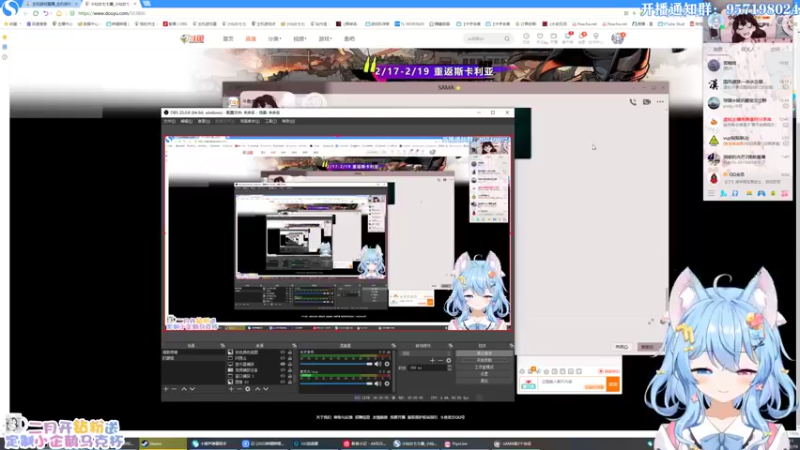Pop out the Scenes dock panel
The height and width of the screenshot is (450, 800).
222,345
